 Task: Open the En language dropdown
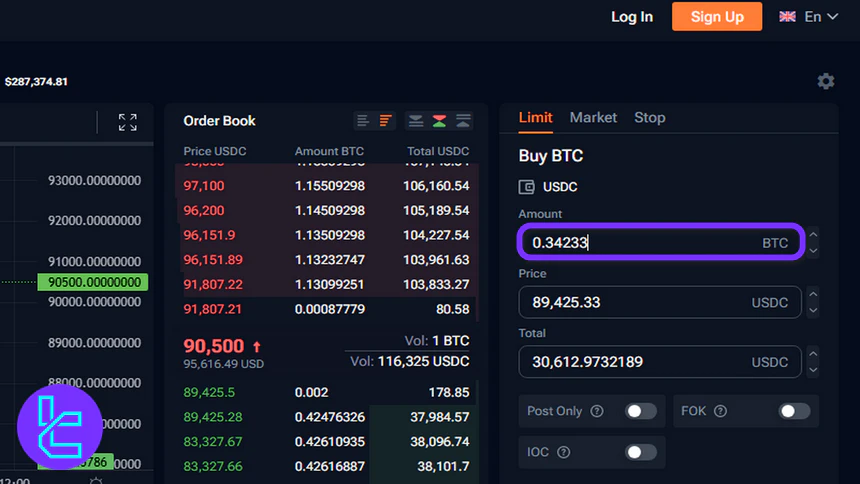(809, 17)
